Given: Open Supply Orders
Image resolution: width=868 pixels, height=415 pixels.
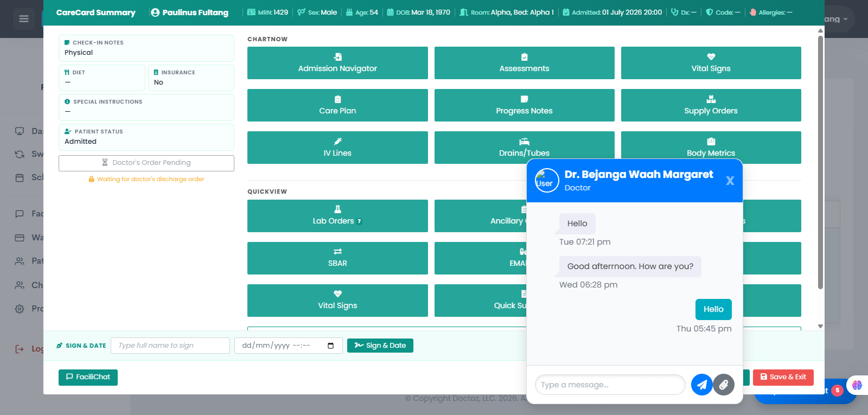Looking at the screenshot, I should coord(711,105).
